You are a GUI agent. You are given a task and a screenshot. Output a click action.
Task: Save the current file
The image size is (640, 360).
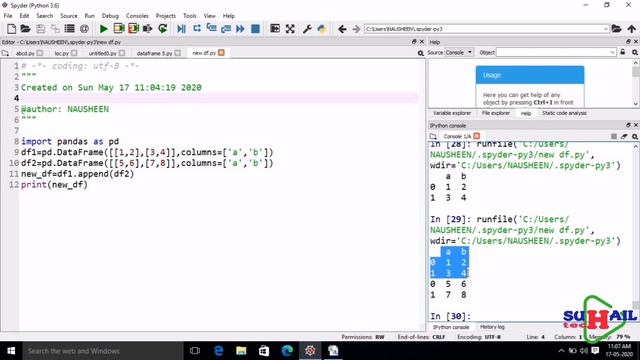tap(40, 29)
